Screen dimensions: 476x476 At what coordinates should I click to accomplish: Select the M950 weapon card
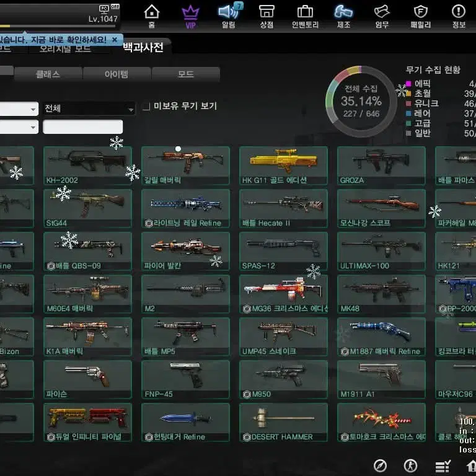[x=283, y=379]
